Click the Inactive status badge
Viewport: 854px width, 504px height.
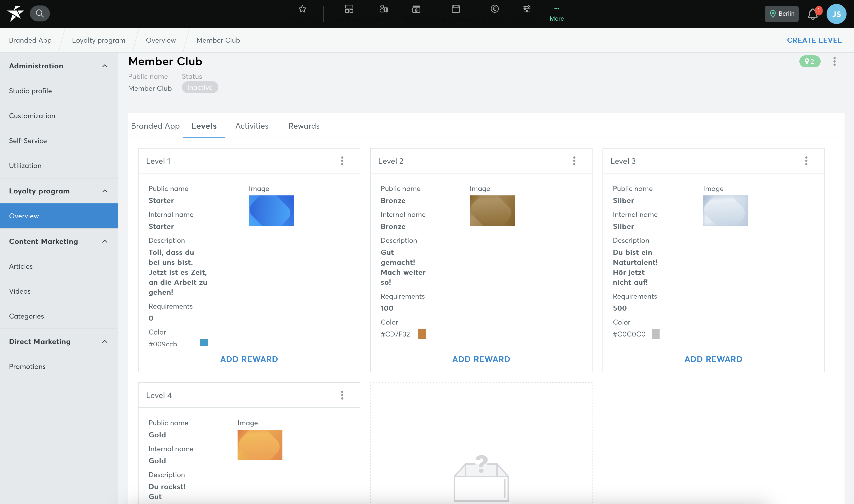tap(200, 87)
